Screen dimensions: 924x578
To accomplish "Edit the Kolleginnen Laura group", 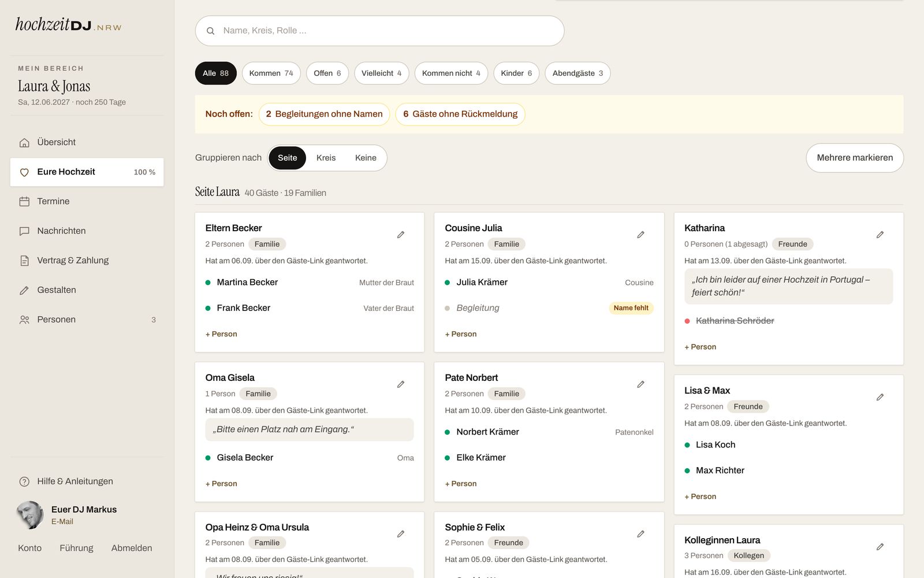I will click(x=880, y=547).
